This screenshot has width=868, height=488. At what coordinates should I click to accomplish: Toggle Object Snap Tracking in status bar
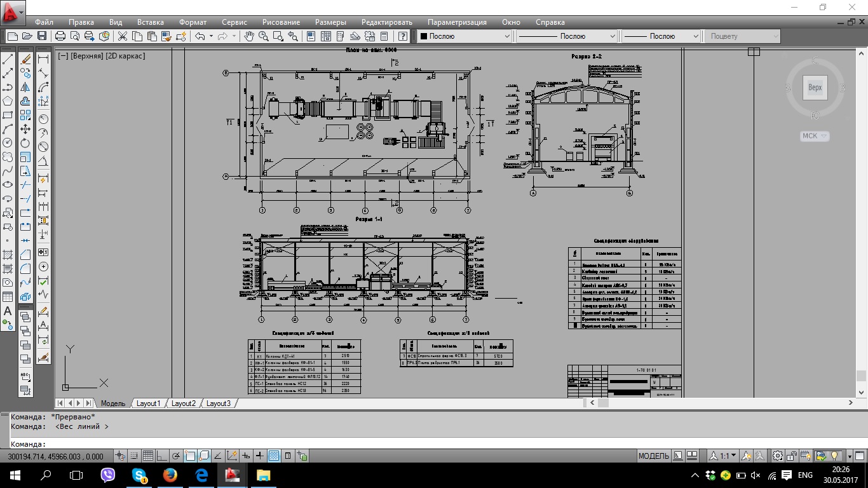[x=218, y=456]
